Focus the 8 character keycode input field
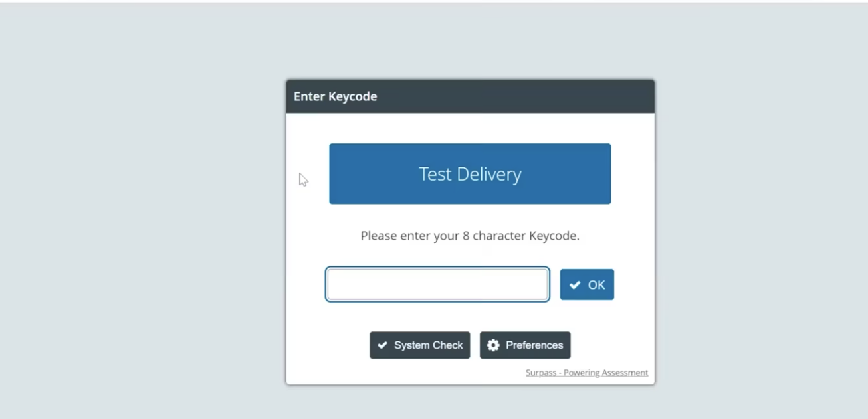 (x=437, y=284)
